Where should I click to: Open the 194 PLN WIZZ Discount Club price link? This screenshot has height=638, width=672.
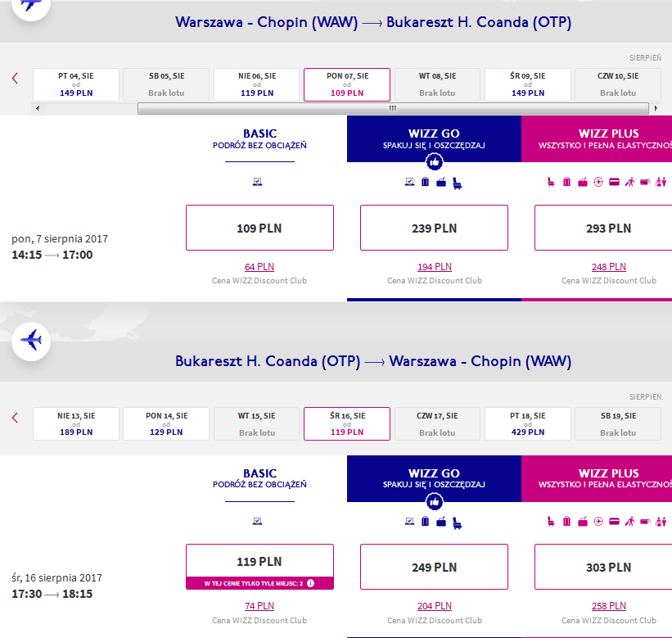coord(435,267)
